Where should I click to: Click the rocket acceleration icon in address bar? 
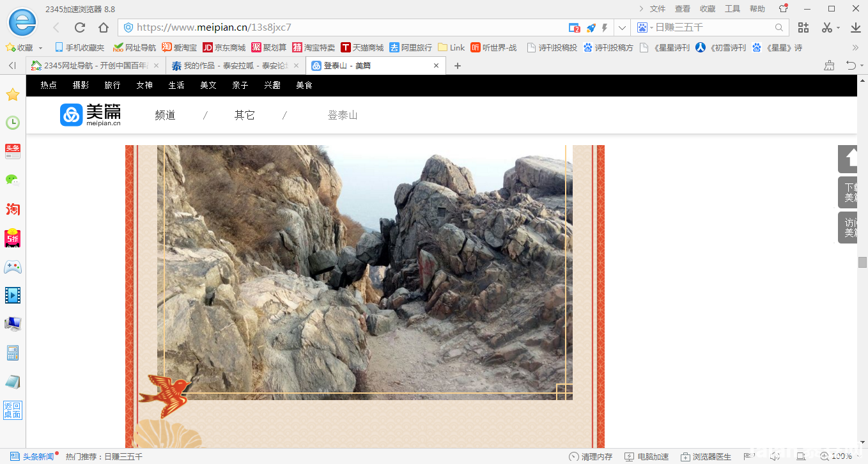pyautogui.click(x=591, y=27)
